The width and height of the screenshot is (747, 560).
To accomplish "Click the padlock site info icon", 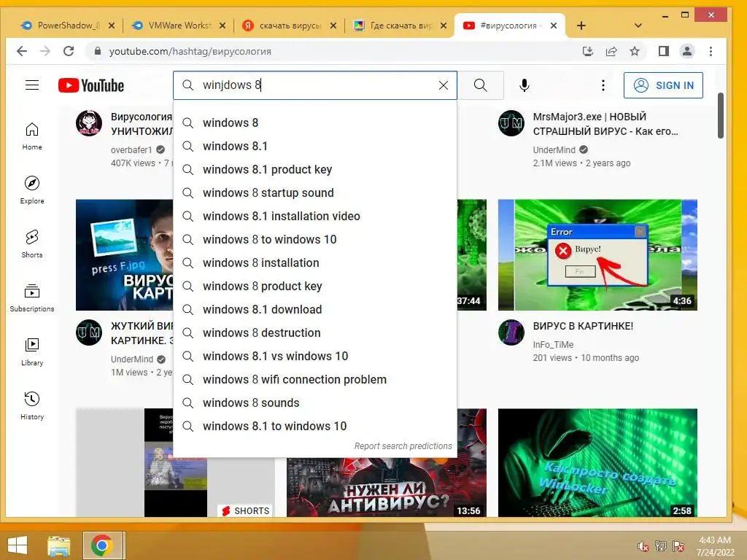I will tap(97, 51).
